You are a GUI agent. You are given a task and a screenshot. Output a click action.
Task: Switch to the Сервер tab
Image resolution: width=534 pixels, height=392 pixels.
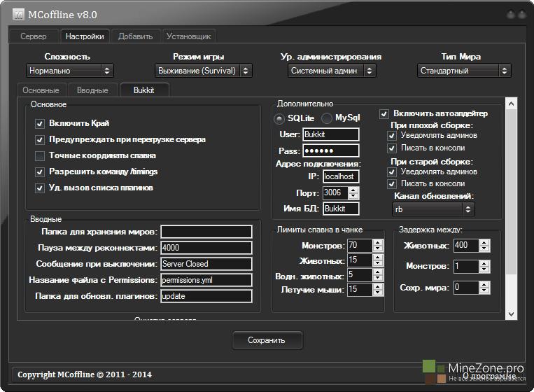click(x=34, y=36)
